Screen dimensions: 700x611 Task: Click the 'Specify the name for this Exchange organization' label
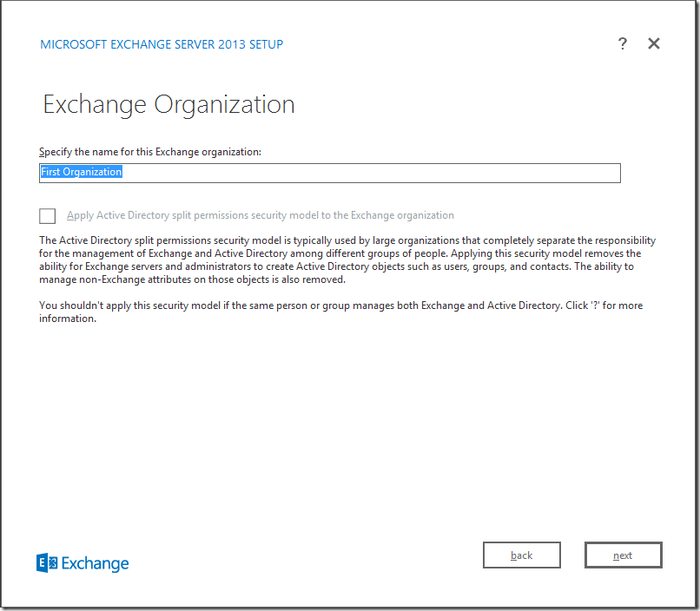coord(150,152)
